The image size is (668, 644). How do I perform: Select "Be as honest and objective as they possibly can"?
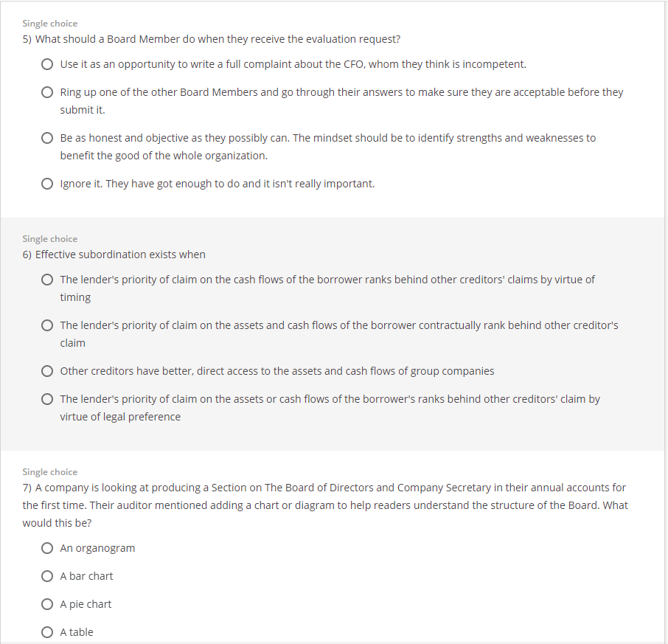47,138
